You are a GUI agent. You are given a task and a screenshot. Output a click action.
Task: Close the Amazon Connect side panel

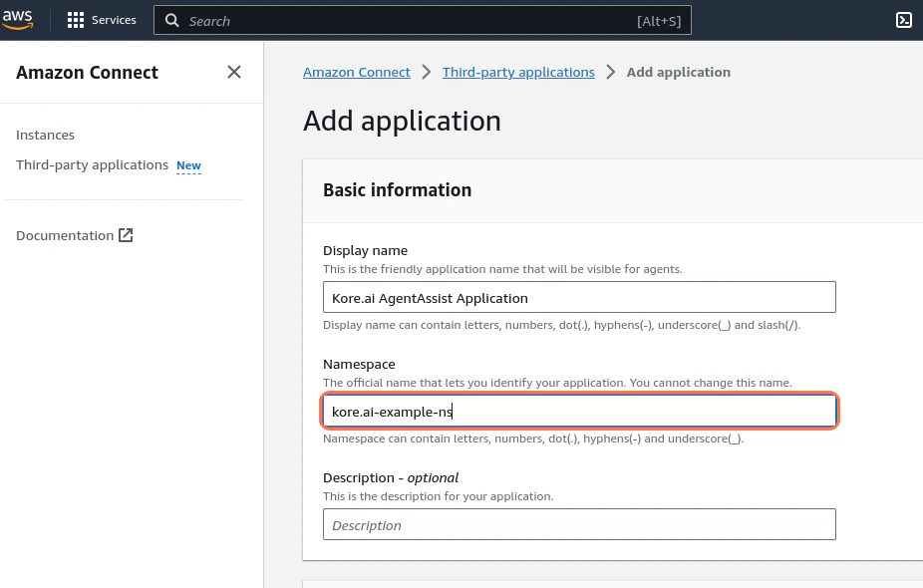tap(234, 72)
